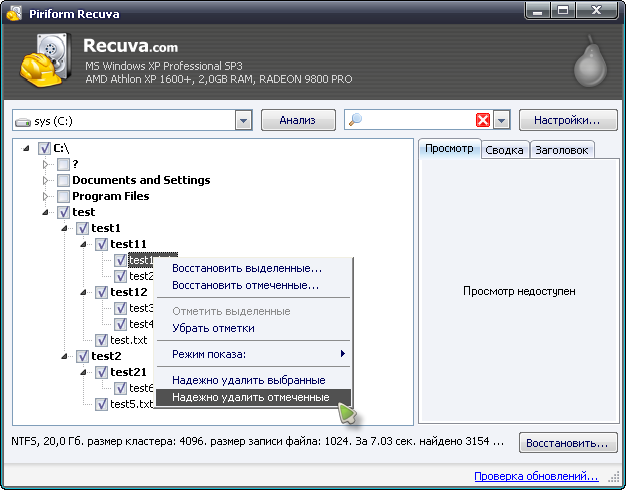The width and height of the screenshot is (626, 490).
Task: Uncheck the test21 folder checkbox
Action: 101,372
